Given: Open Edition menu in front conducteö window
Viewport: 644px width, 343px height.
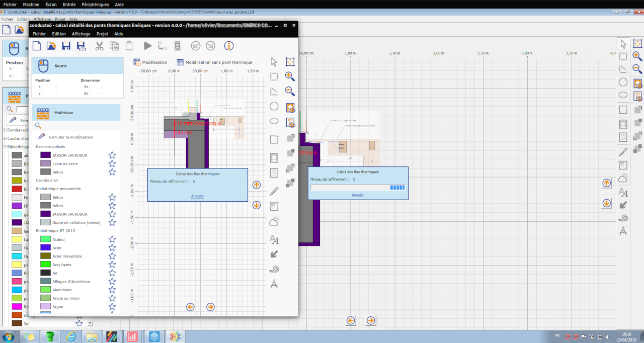Looking at the screenshot, I should pos(59,34).
